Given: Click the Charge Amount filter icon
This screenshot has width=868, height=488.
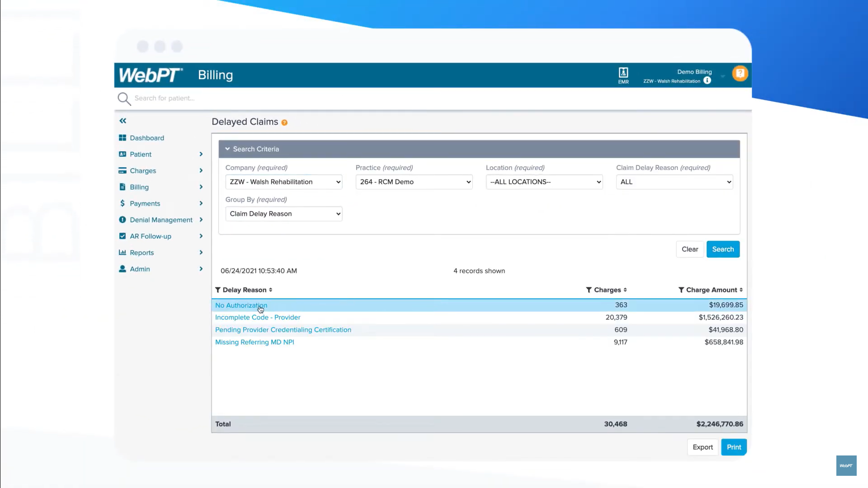Looking at the screenshot, I should pyautogui.click(x=681, y=290).
